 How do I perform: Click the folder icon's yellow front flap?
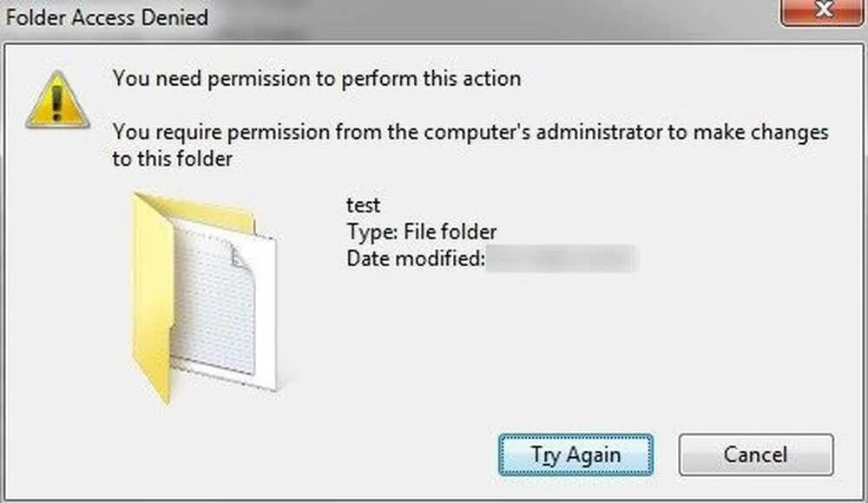153,299
